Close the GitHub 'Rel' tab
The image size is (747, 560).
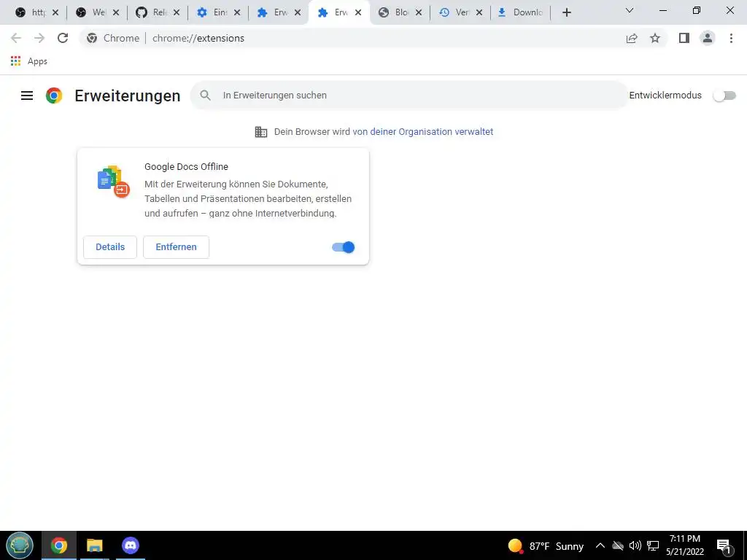click(177, 13)
